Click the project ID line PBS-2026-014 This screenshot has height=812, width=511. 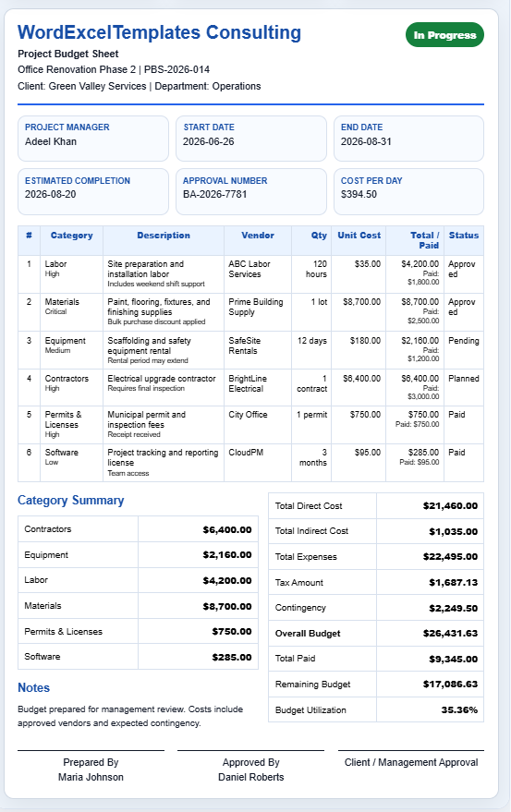click(114, 69)
